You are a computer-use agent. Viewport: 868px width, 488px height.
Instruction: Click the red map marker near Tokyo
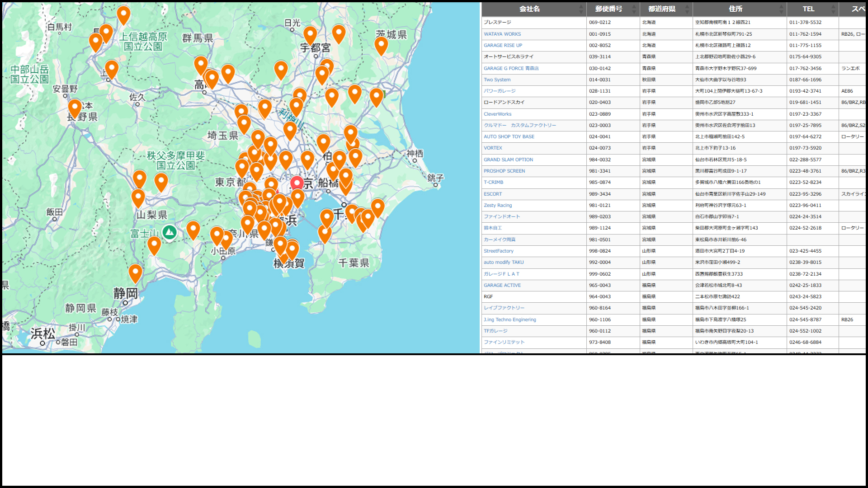[297, 183]
